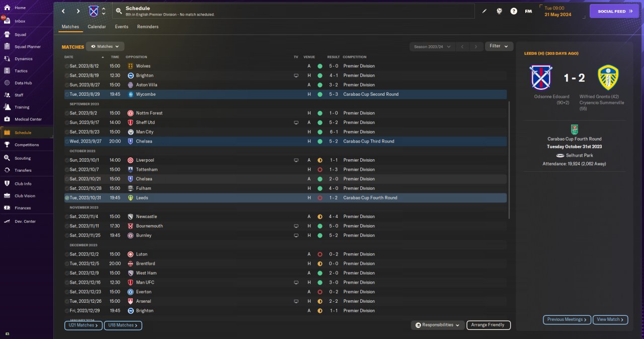Open the help question mark icon
The height and width of the screenshot is (339, 644).
[514, 11]
